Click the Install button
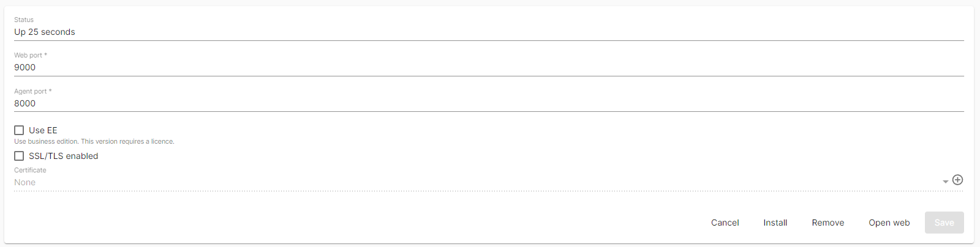This screenshot has width=980, height=247. (x=775, y=223)
